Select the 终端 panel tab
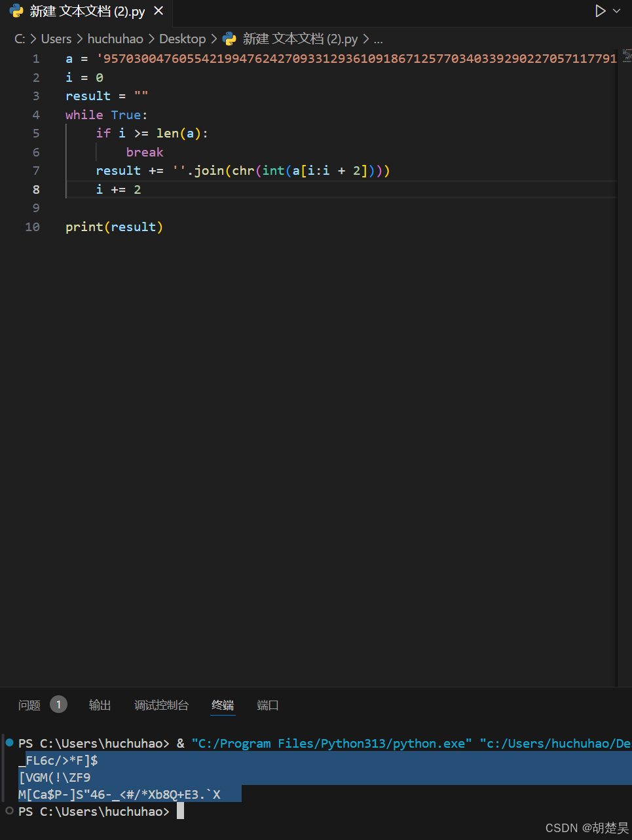632x840 pixels. [223, 705]
